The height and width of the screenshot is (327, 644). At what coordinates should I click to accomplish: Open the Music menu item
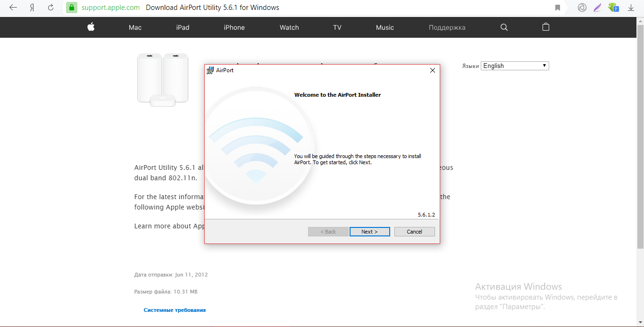(x=385, y=27)
